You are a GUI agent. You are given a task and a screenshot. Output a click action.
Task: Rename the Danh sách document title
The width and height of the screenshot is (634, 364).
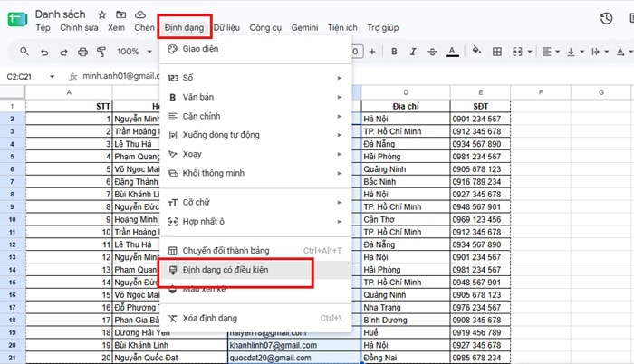tap(61, 14)
